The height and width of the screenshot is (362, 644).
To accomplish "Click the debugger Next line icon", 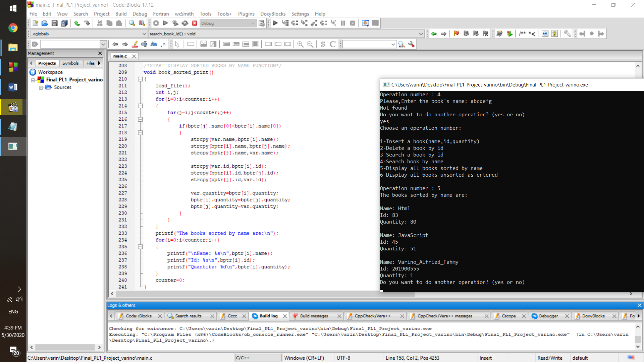I will point(294,23).
